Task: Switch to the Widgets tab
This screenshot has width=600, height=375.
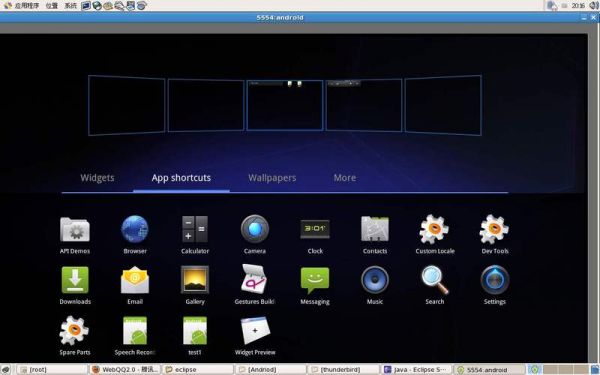Action: coord(97,178)
